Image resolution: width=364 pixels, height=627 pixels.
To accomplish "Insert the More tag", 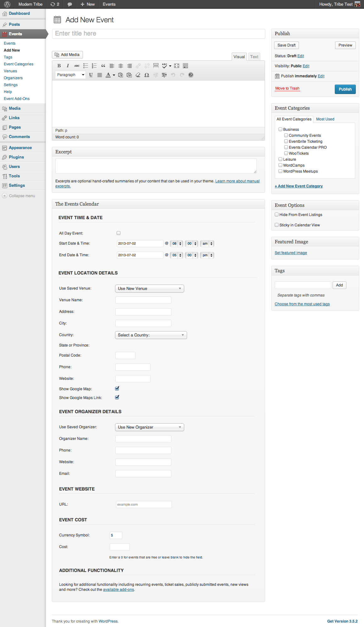I will point(156,66).
